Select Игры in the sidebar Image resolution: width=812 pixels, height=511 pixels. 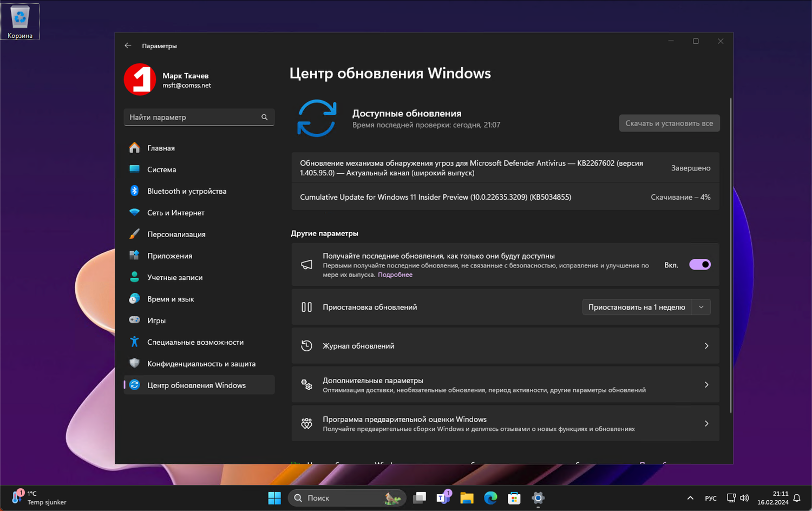(x=199, y=320)
